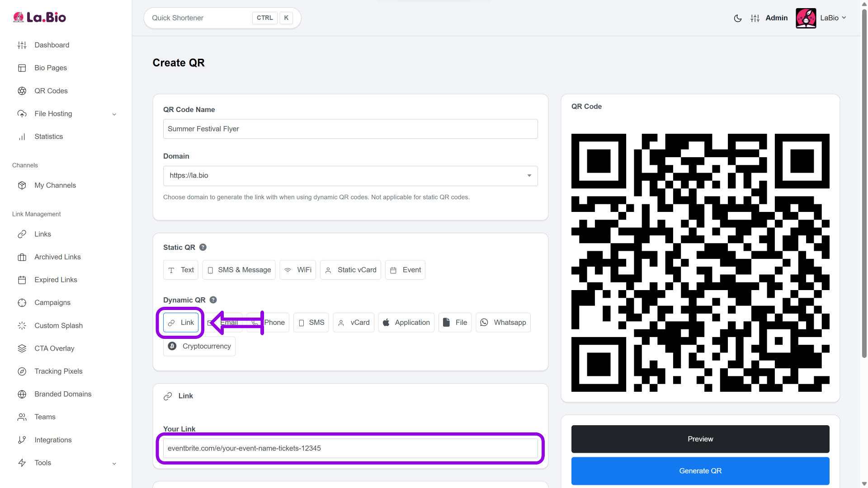This screenshot has height=488, width=868.
Task: Click the Static QR help question icon
Action: tap(203, 247)
